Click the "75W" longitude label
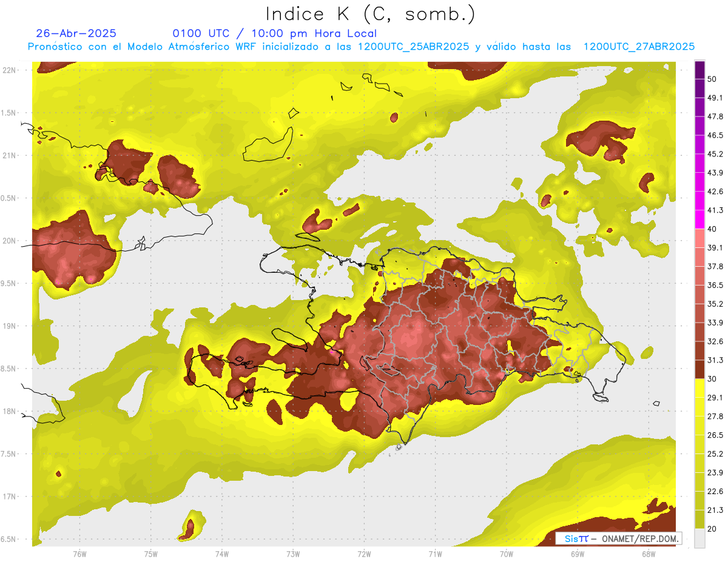 click(151, 554)
